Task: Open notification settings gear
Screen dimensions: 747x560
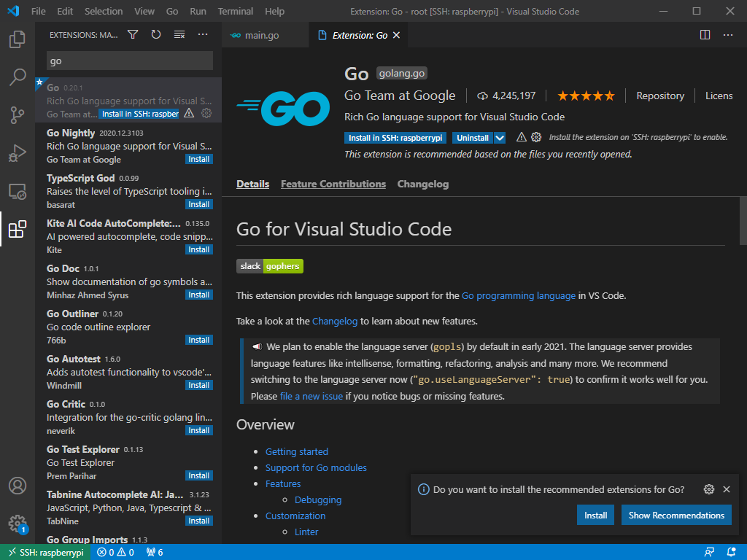Action: point(709,489)
